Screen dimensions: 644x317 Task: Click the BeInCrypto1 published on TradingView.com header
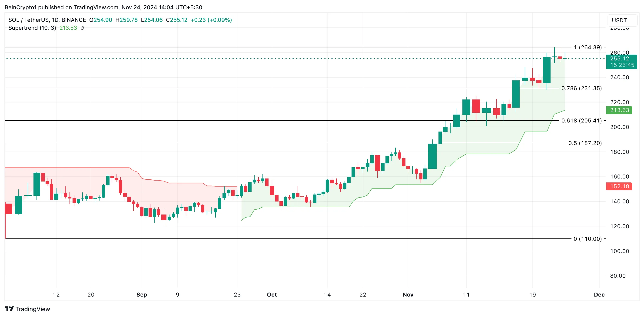click(x=103, y=7)
